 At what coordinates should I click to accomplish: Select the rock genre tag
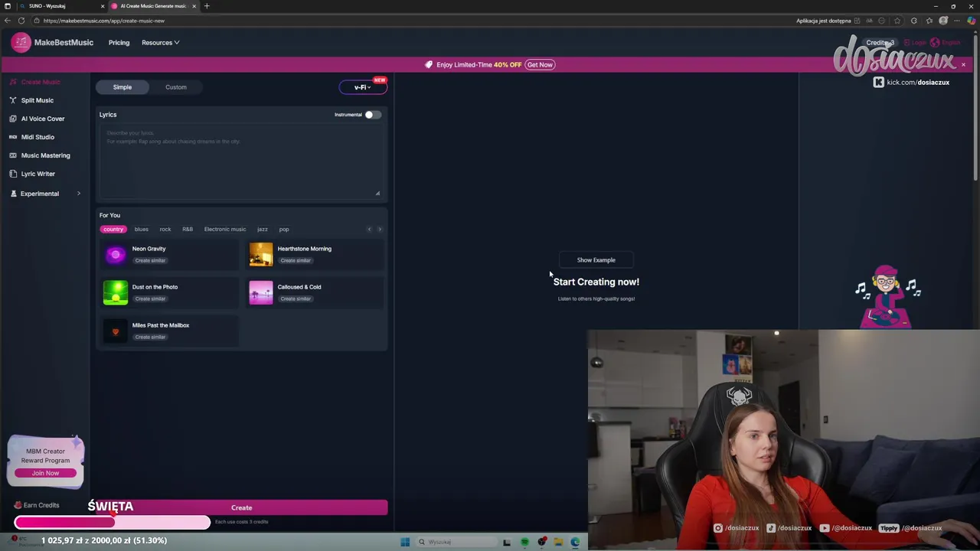coord(165,229)
